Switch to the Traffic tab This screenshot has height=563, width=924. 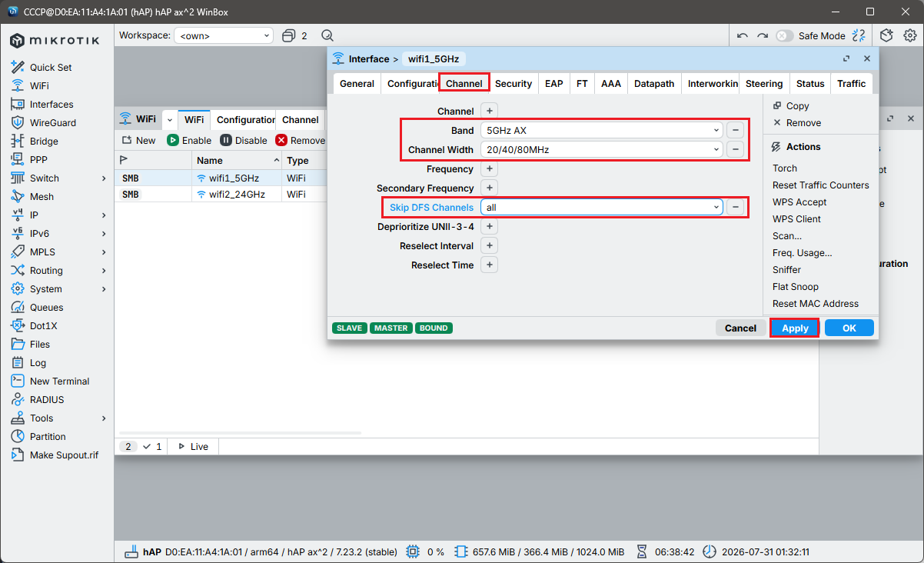[852, 83]
